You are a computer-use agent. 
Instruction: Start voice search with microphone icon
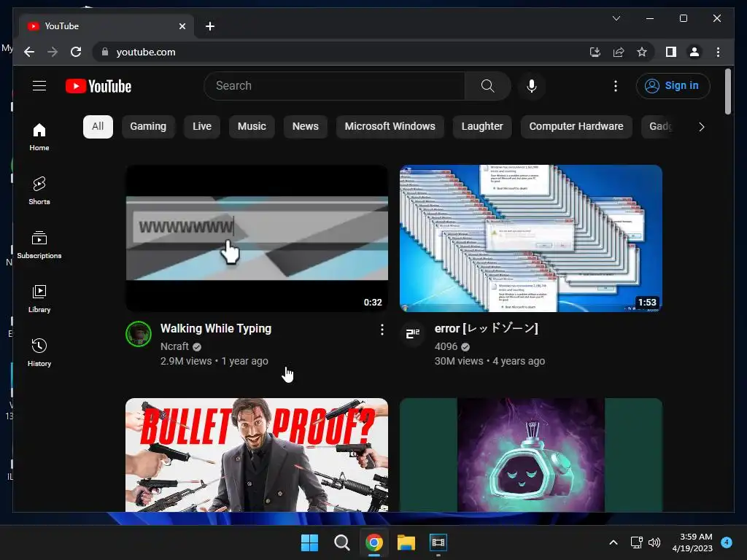pyautogui.click(x=532, y=86)
